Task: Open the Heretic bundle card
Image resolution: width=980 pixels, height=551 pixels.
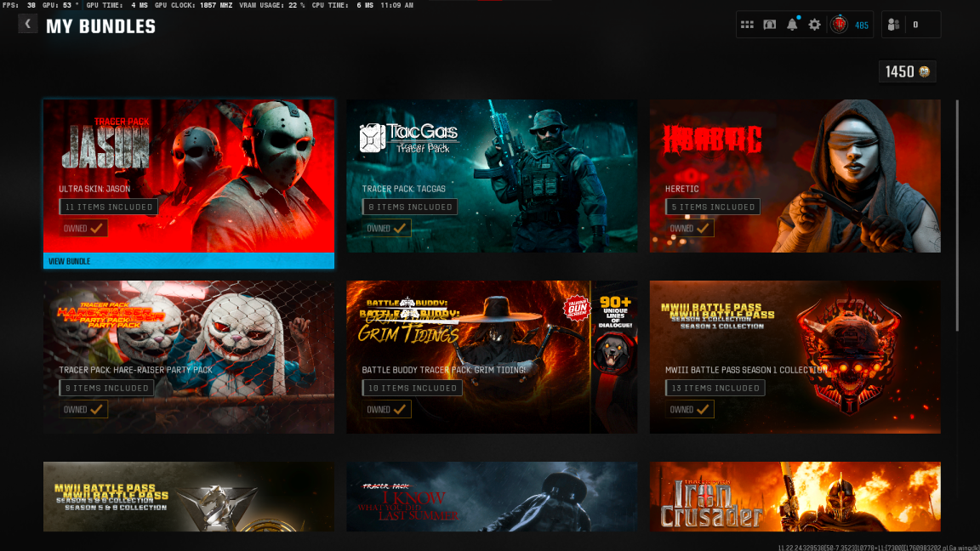Action: coord(795,176)
